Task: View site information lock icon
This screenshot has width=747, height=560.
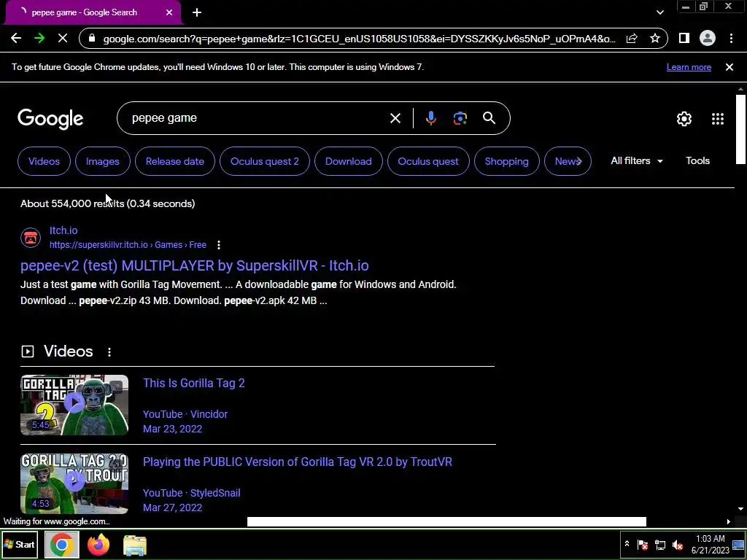Action: (x=93, y=39)
